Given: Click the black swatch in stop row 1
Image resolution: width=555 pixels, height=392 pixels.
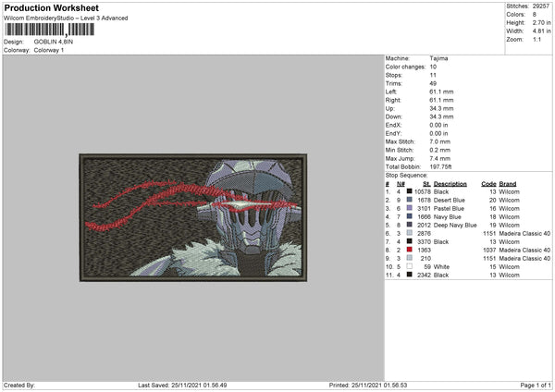Looking at the screenshot, I should click(409, 191).
